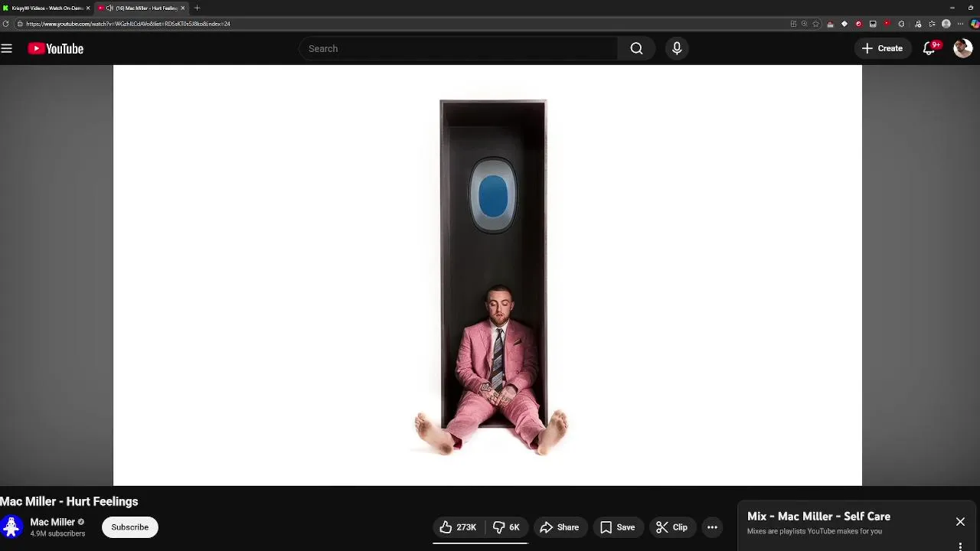Open the Copilot sidebar icon
980x551 pixels.
point(975,24)
